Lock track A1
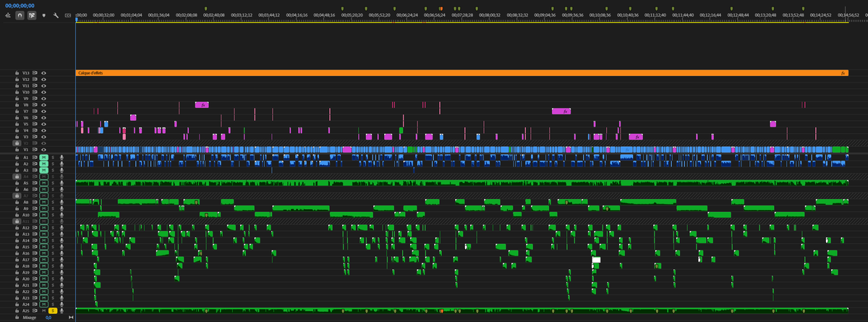The height and width of the screenshot is (322, 868). pos(17,158)
